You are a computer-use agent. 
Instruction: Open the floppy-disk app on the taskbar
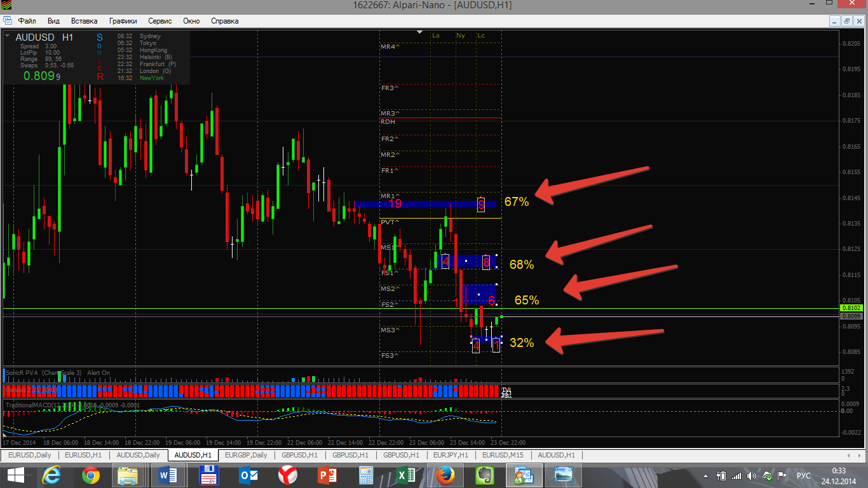pyautogui.click(x=208, y=475)
